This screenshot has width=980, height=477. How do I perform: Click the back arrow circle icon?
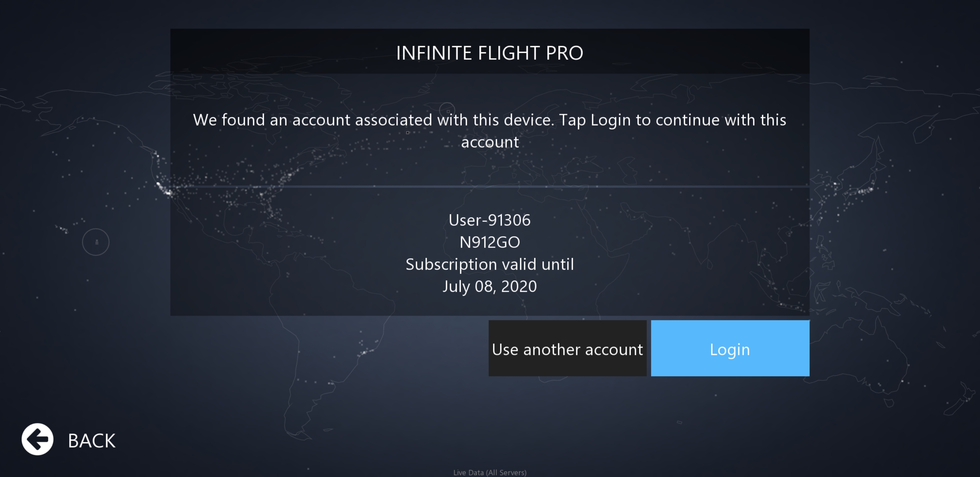pos(37,439)
